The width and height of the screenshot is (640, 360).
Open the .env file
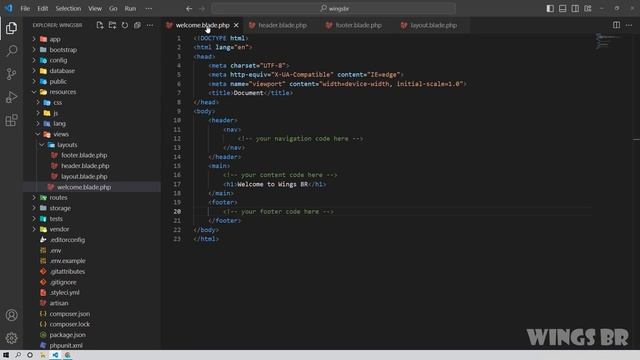55,251
